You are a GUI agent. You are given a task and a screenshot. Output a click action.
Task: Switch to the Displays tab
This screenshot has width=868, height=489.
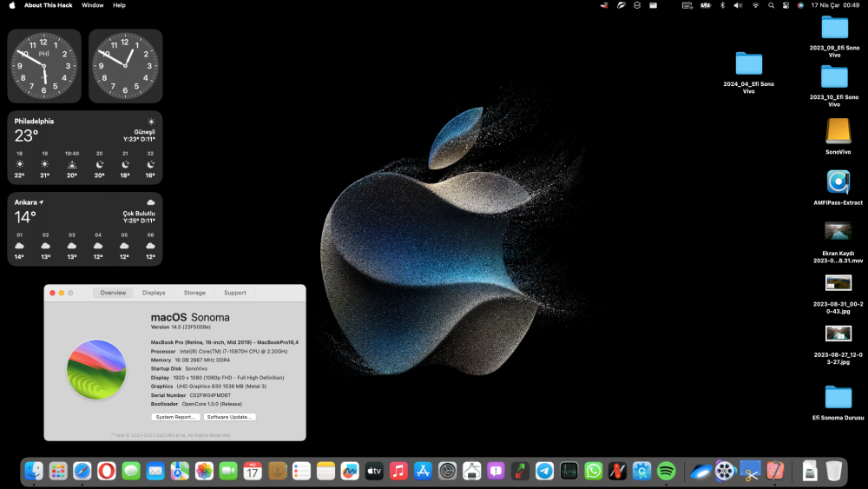click(x=154, y=293)
